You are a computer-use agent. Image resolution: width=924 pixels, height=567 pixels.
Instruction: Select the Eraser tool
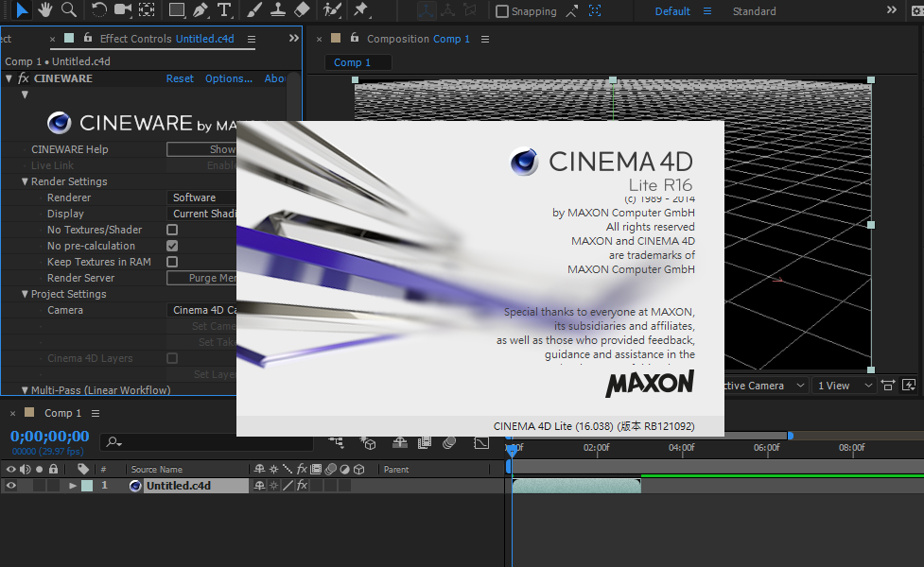[302, 10]
